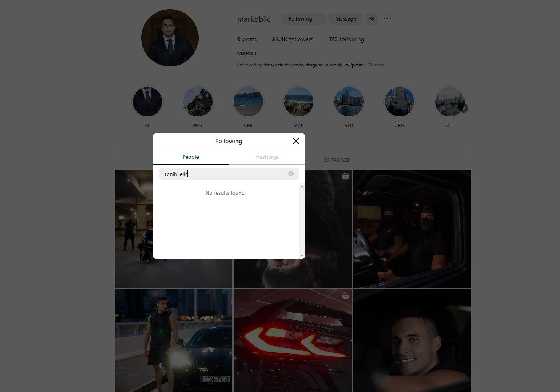Expand the Following dropdown button
The width and height of the screenshot is (560, 392).
303,19
